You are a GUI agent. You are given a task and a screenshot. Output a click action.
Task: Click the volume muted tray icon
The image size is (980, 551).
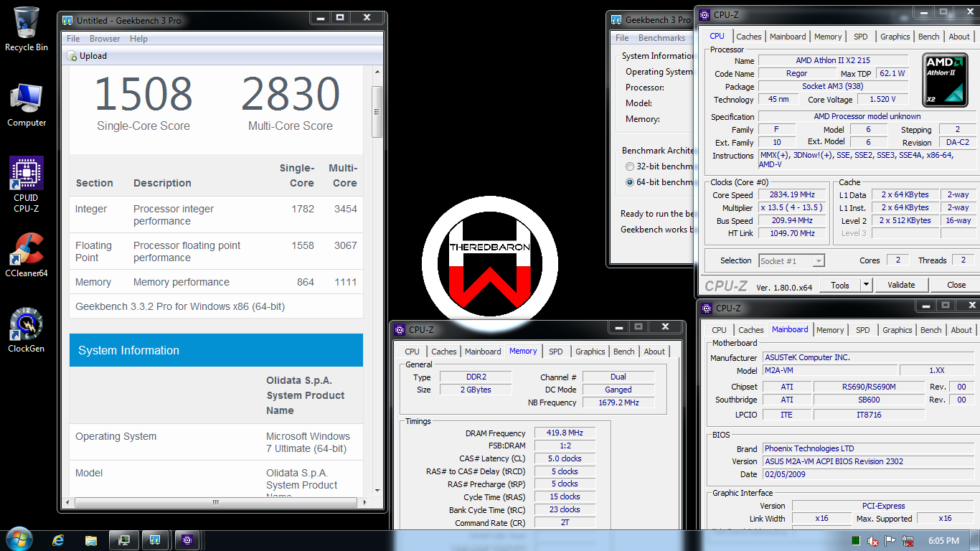873,540
